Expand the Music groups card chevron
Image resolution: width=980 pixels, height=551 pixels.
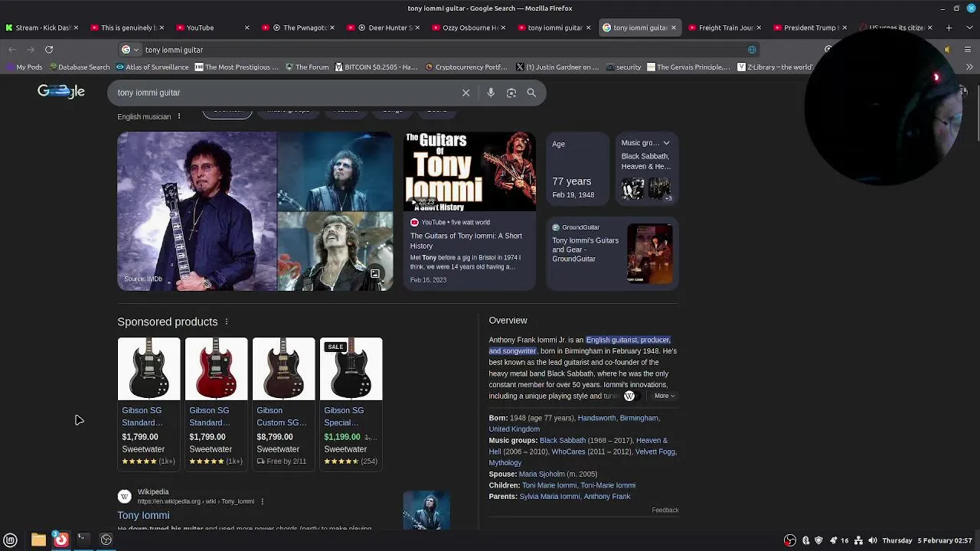point(666,143)
